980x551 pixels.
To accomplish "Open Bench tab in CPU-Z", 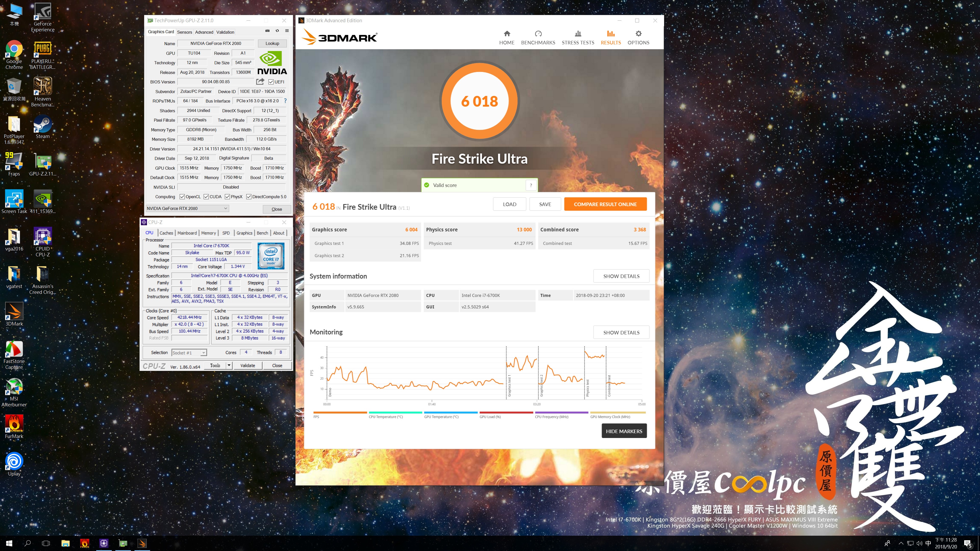I will click(x=262, y=233).
